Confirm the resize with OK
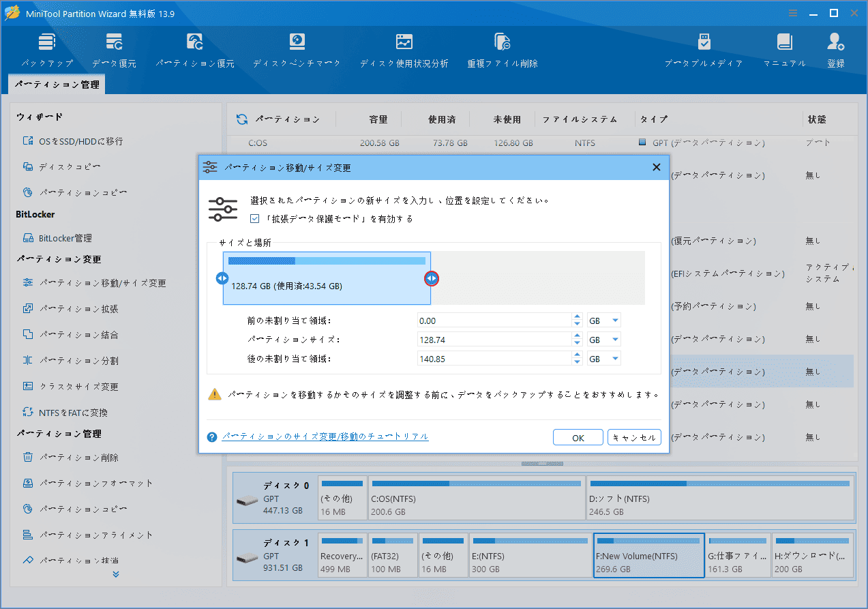Screen dimensions: 868x609 [x=578, y=438]
